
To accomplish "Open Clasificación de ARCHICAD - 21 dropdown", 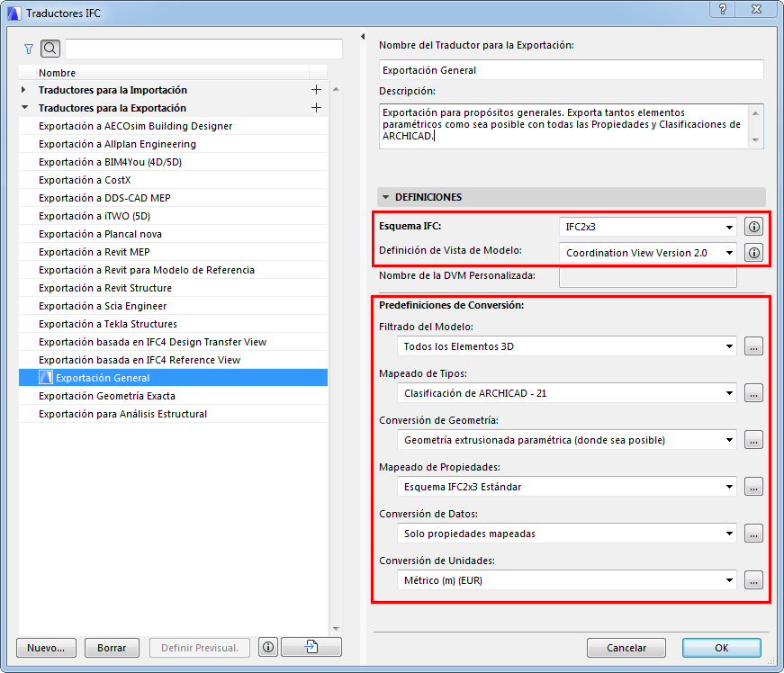I will pos(567,393).
